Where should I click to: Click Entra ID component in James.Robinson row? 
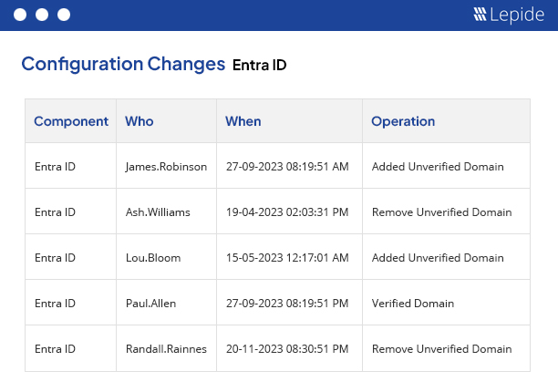(x=55, y=167)
